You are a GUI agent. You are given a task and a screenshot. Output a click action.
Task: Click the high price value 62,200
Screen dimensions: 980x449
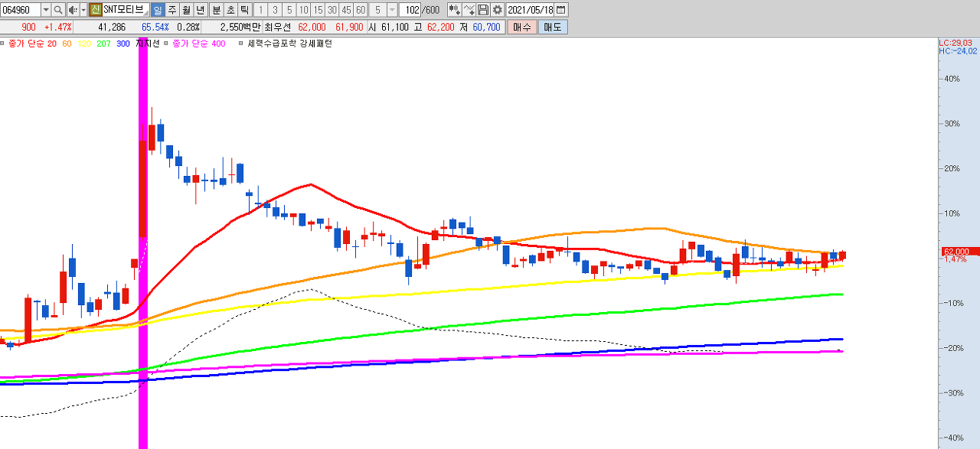pyautogui.click(x=440, y=27)
